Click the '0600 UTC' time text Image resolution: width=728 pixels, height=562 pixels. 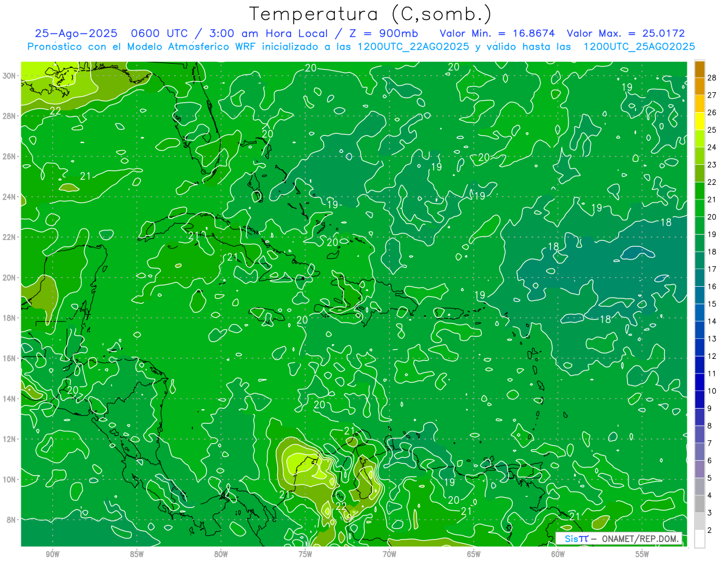[160, 33]
